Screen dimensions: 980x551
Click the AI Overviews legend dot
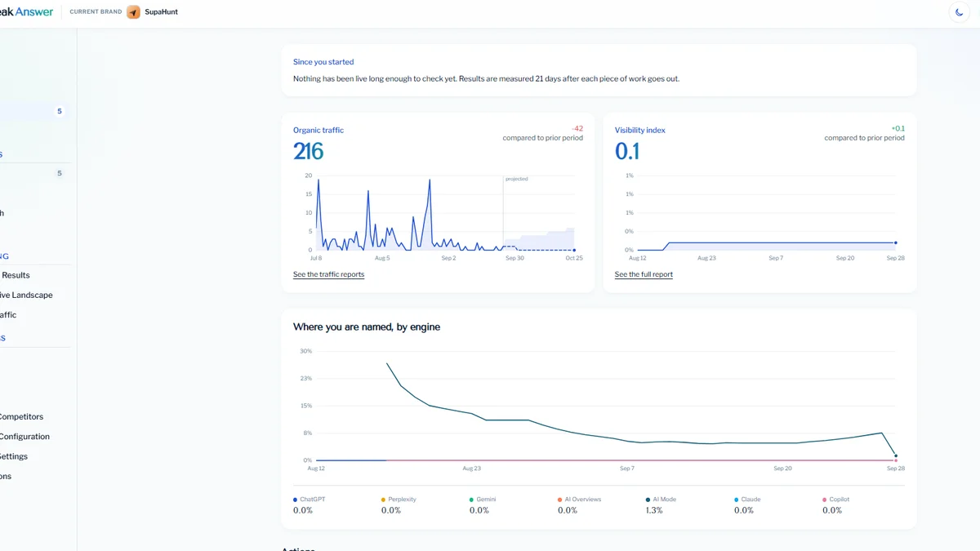point(560,500)
